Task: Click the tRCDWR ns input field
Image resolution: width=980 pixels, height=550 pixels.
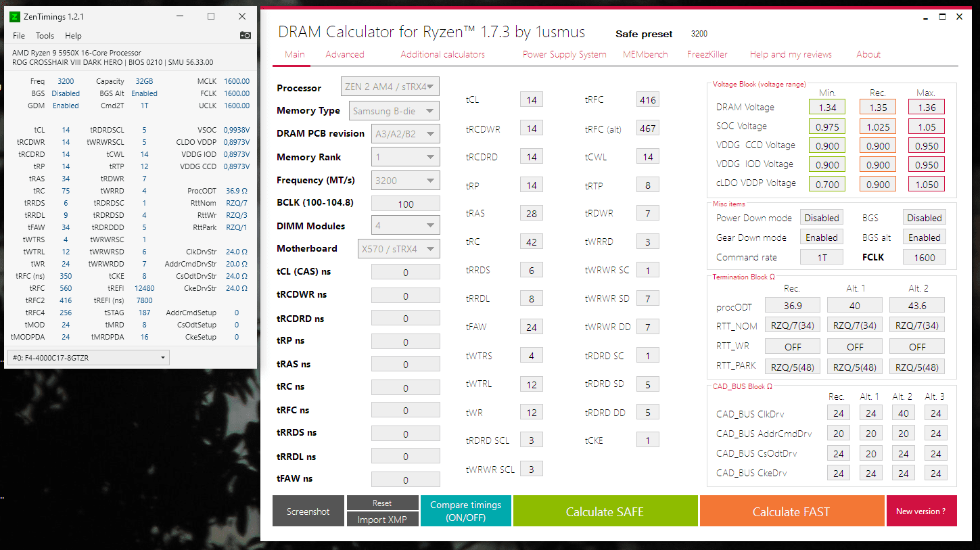Action: pos(406,296)
